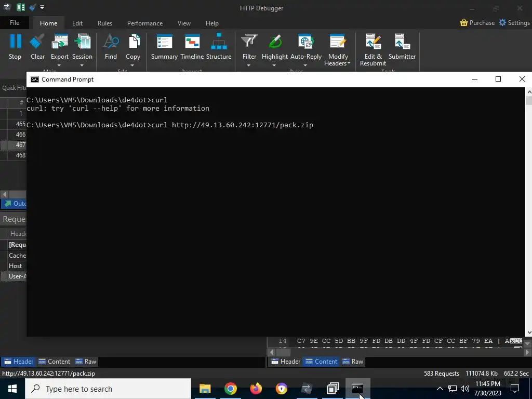The width and height of the screenshot is (532, 399).
Task: Open File Explorer from taskbar
Action: pyautogui.click(x=205, y=389)
